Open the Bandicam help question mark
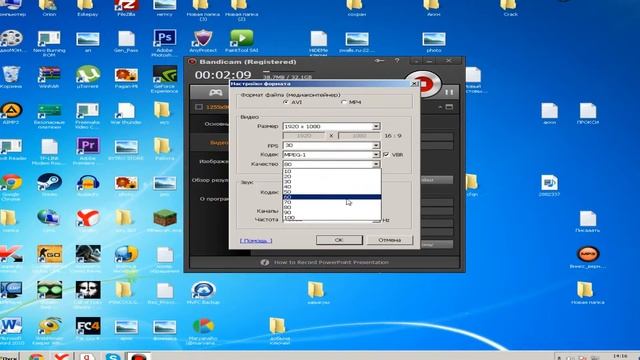This screenshot has width=640, height=360. [397, 61]
